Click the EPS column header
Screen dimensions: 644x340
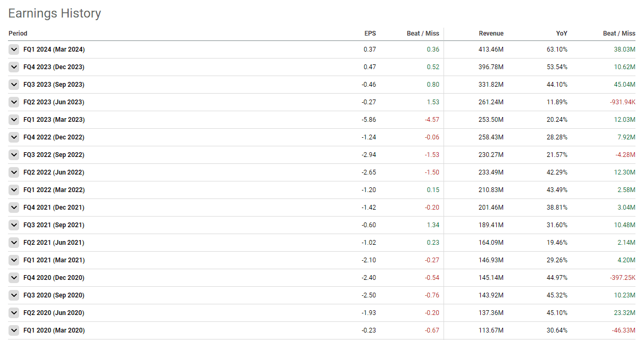click(x=370, y=34)
